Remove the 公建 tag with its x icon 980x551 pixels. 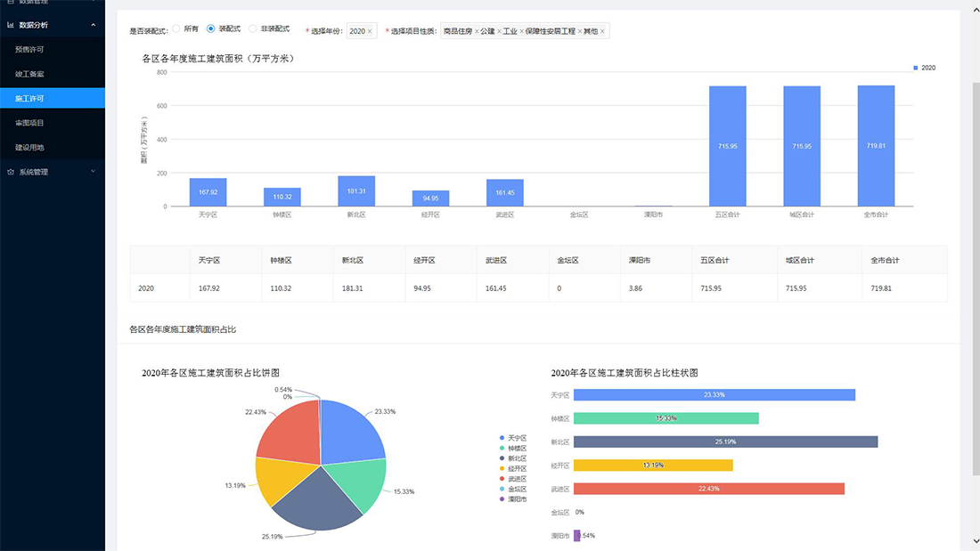[x=500, y=31]
